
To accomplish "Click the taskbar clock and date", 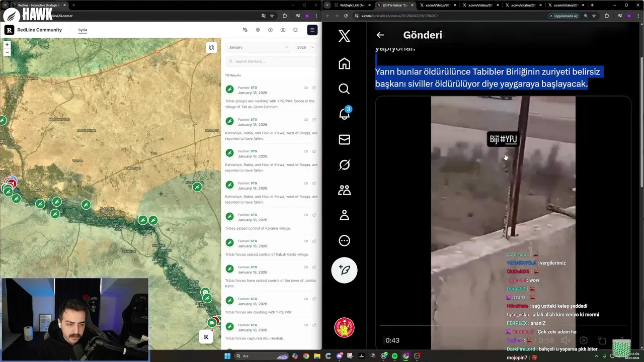I will pos(632,356).
